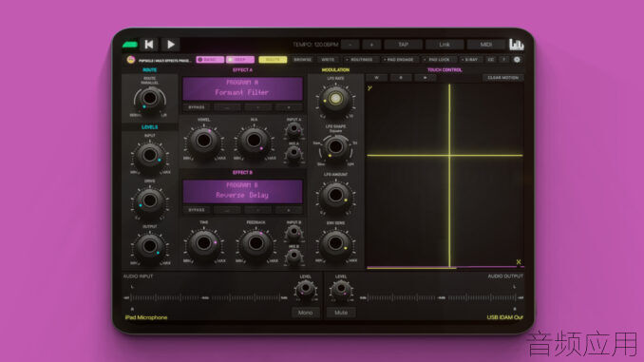Open settings via the gear icon
This screenshot has height=362, width=644.
click(517, 60)
